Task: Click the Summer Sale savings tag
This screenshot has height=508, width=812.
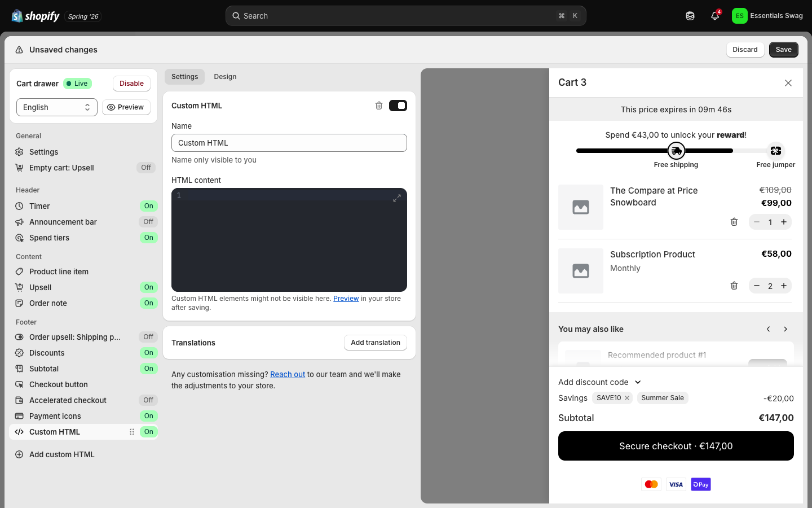Action: coord(663,398)
